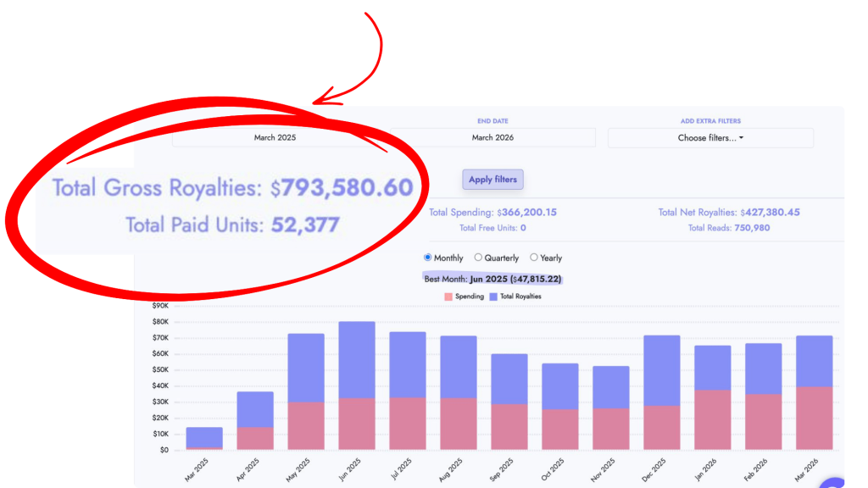The width and height of the screenshot is (868, 488).
Task: Open the chat widget icon in bottom corner
Action: [835, 481]
